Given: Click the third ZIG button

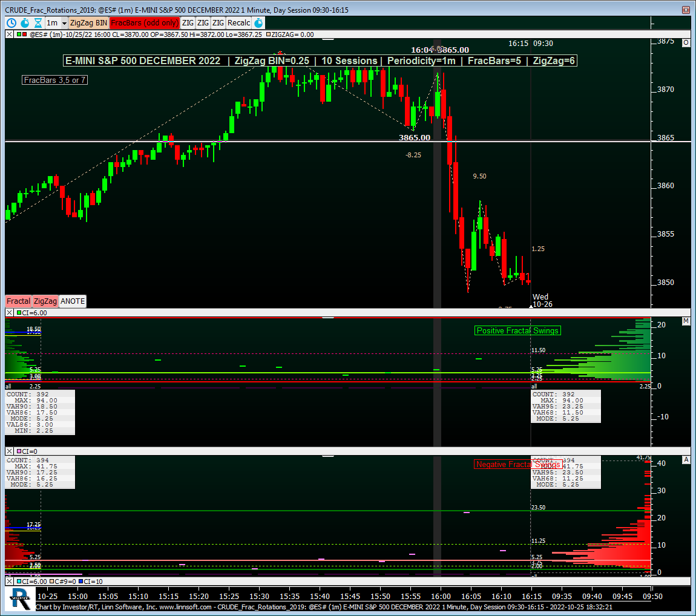Looking at the screenshot, I should click(218, 23).
